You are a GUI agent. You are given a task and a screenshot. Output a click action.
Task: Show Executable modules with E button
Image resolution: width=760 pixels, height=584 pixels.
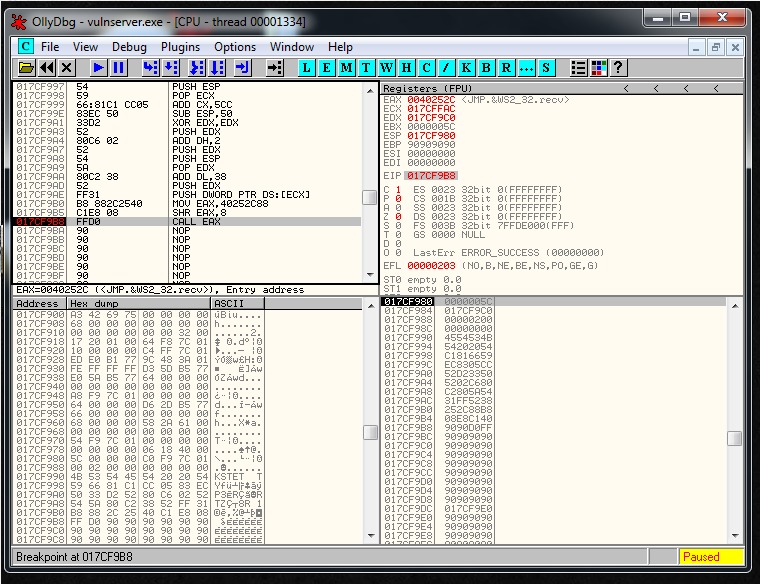pyautogui.click(x=327, y=68)
